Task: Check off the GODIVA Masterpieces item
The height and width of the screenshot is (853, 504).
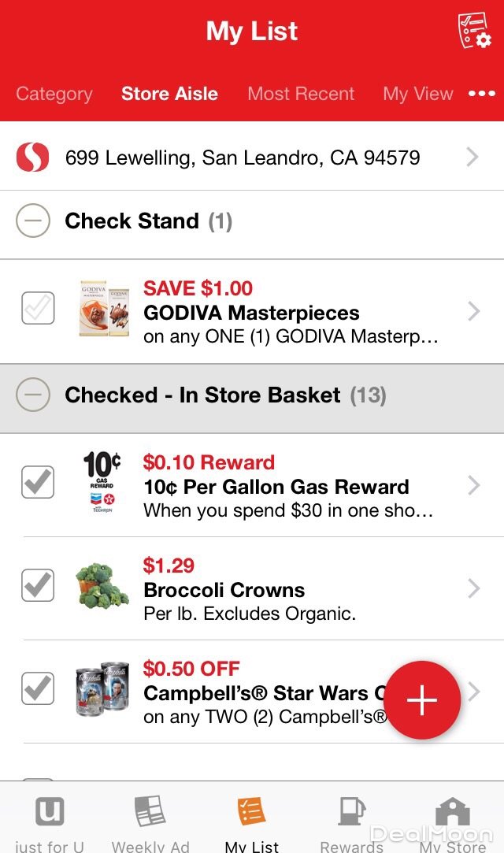Action: (x=38, y=309)
